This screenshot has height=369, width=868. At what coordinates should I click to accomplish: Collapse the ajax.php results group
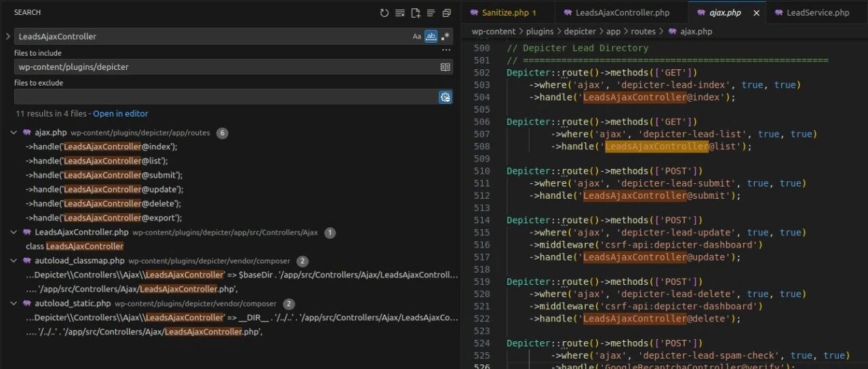(14, 133)
